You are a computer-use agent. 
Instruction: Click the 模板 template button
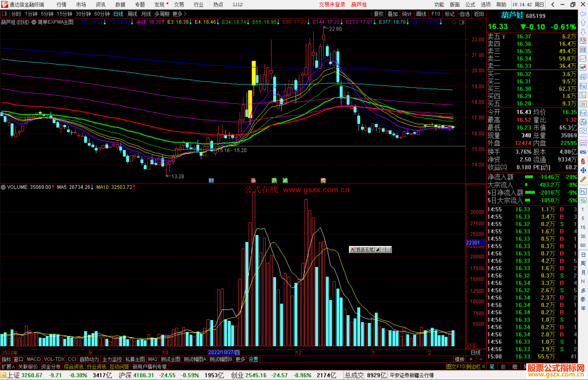[x=460, y=359]
